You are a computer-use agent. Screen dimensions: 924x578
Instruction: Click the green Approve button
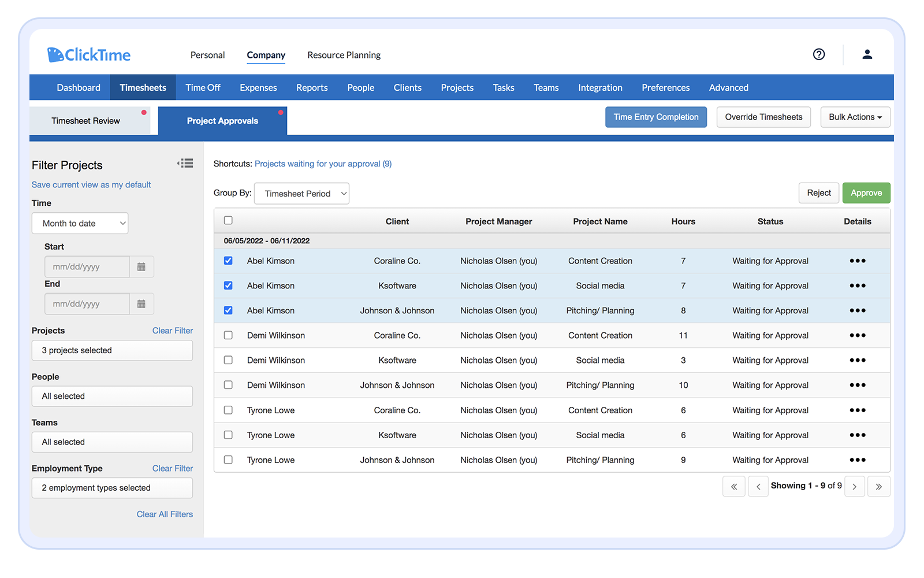click(x=866, y=193)
